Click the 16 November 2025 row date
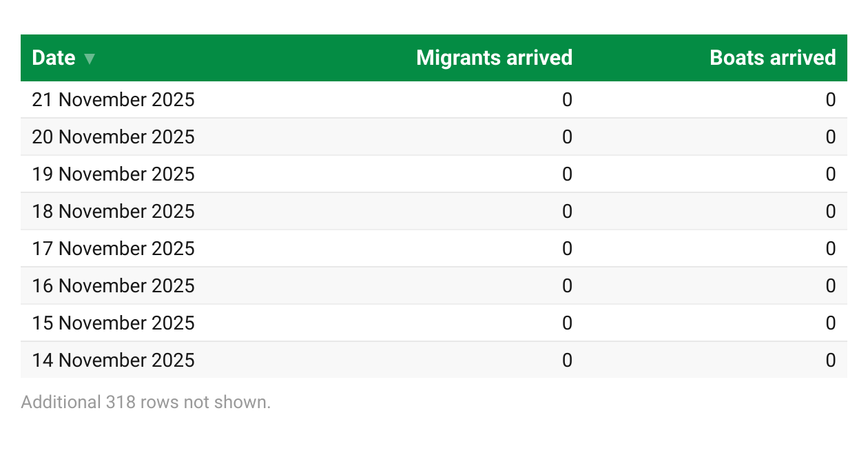This screenshot has width=868, height=455. [113, 286]
